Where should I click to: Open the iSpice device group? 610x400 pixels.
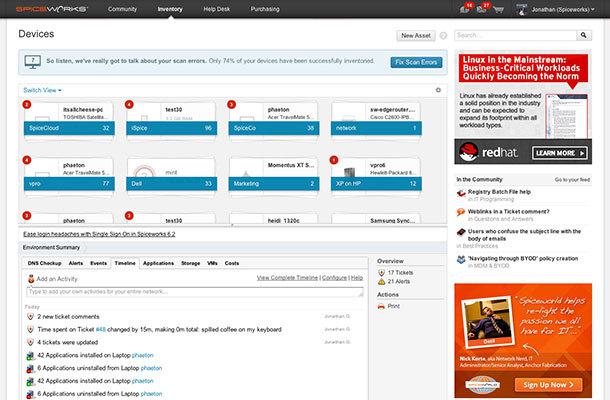point(171,128)
